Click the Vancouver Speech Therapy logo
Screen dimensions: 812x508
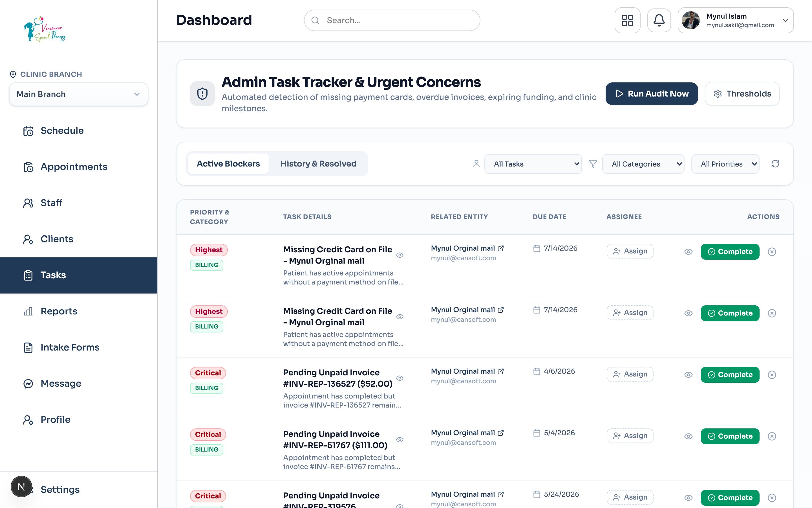45,29
